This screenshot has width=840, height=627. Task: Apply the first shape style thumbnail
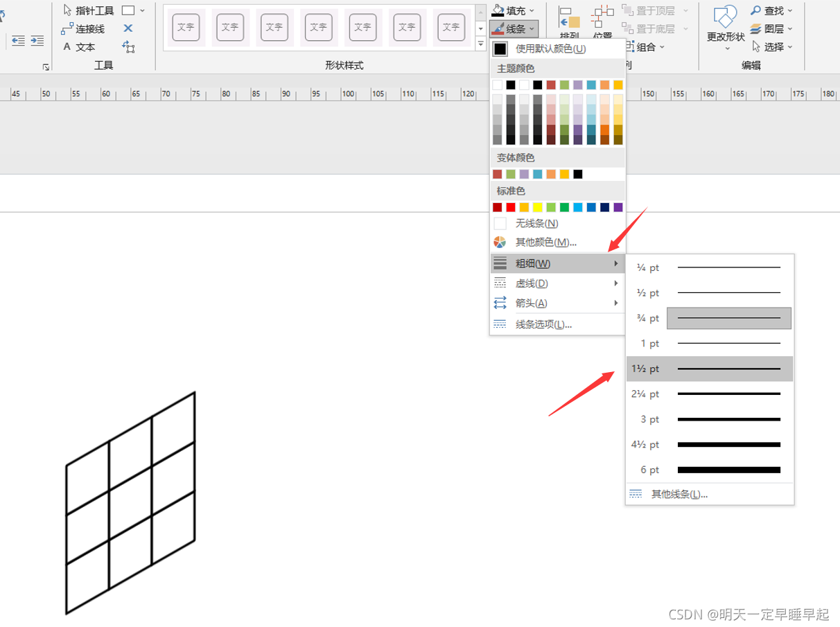(x=186, y=27)
